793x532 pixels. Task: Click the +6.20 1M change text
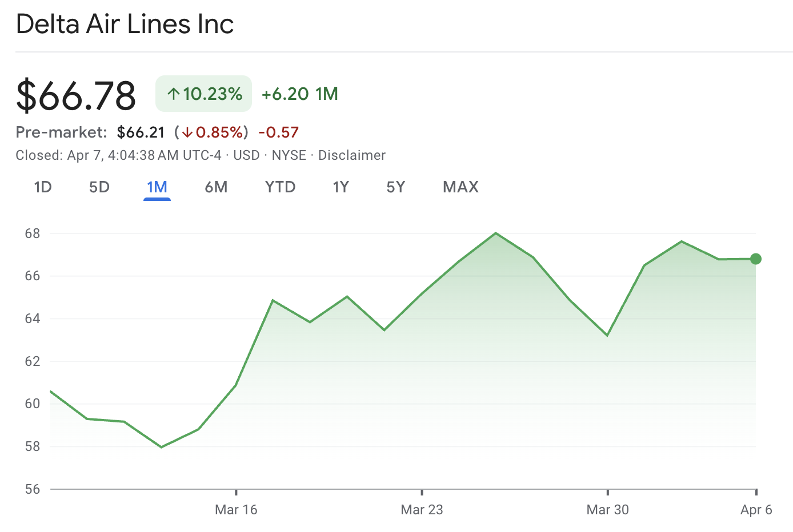tap(300, 94)
